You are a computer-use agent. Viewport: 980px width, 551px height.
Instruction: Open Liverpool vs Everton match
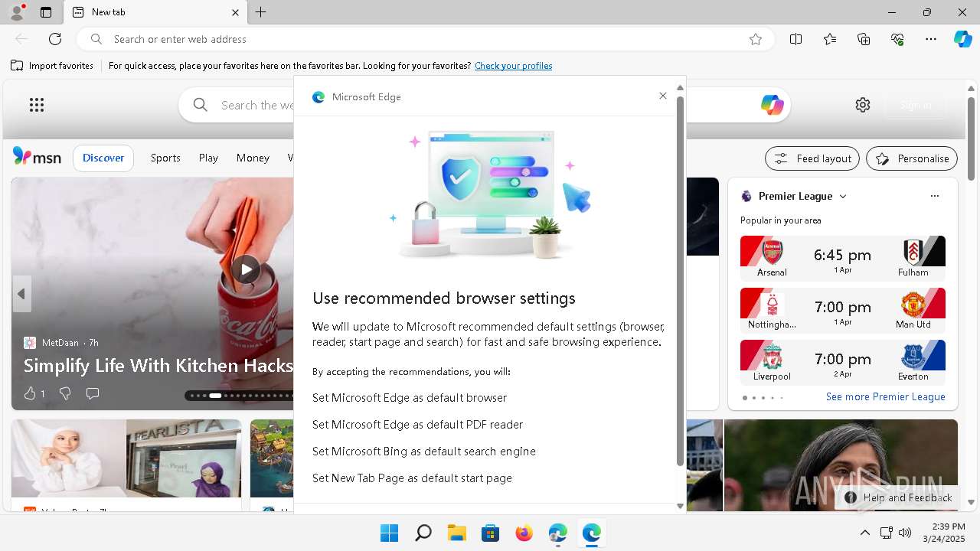tap(843, 362)
